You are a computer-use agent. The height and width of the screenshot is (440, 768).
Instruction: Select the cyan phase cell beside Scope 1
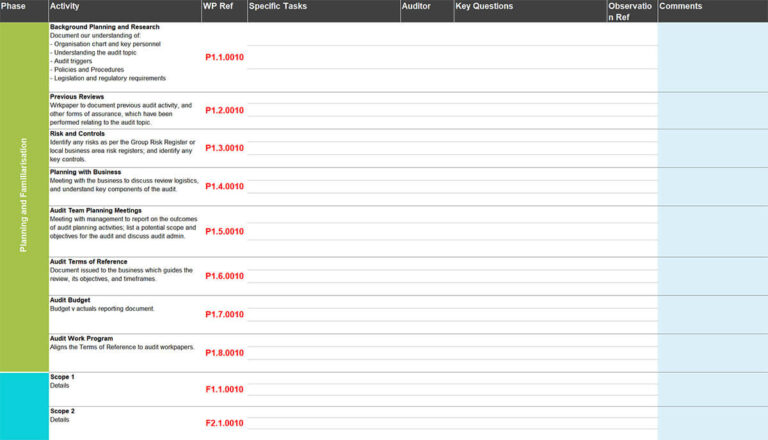click(x=24, y=406)
